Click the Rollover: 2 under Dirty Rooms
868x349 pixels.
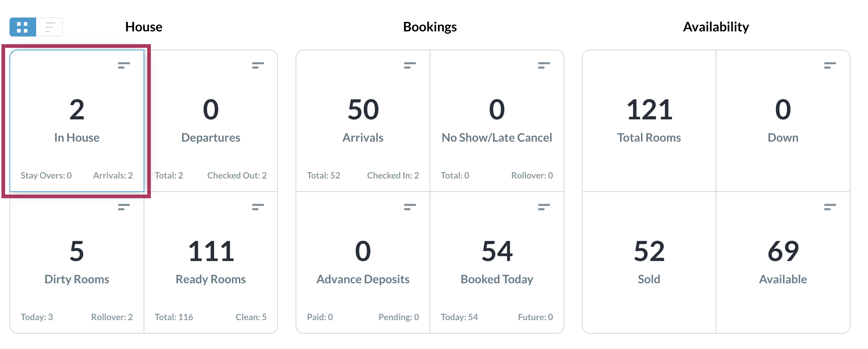(112, 317)
